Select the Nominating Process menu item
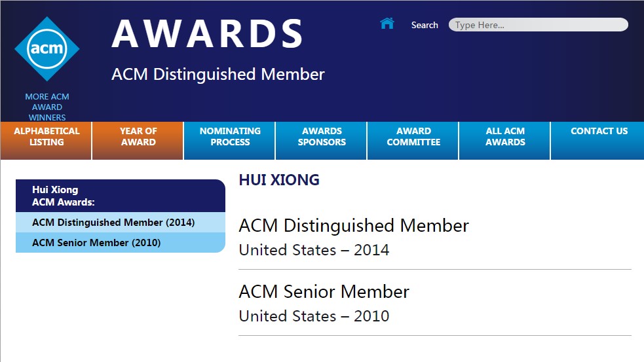Screen dimensions: 644x362 tap(230, 136)
